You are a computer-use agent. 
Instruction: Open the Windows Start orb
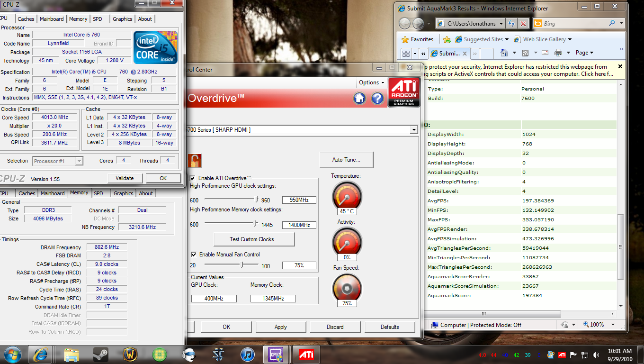click(12, 354)
